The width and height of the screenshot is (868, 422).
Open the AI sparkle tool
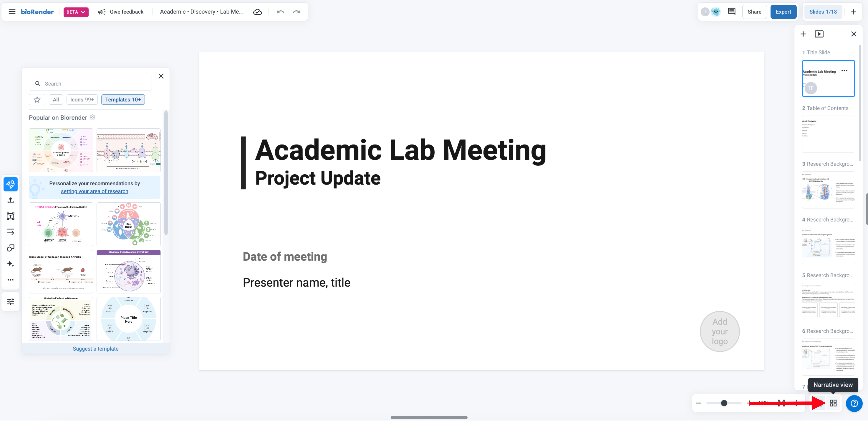[x=10, y=264]
